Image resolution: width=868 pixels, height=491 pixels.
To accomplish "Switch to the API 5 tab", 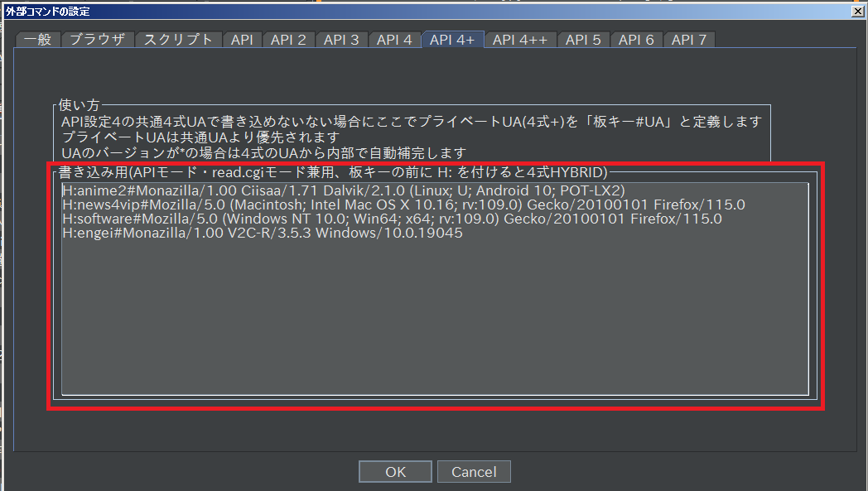I will pos(583,40).
